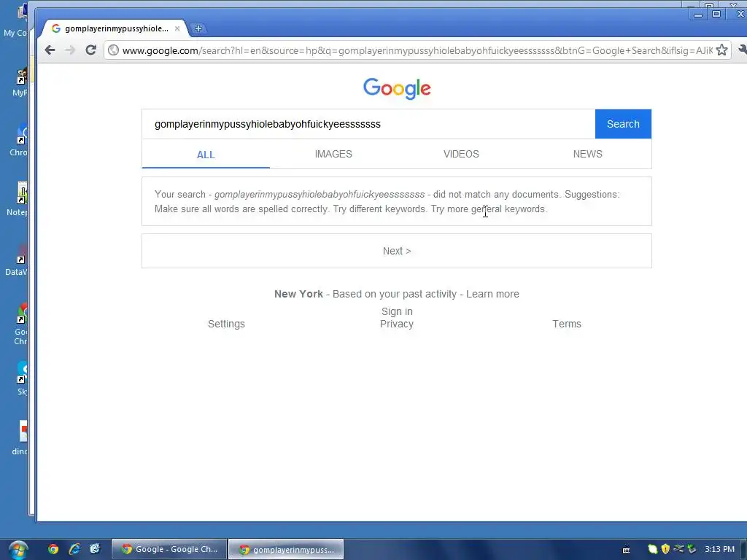
Task: Select the Google Chrome desktop shortcut
Action: (21, 324)
